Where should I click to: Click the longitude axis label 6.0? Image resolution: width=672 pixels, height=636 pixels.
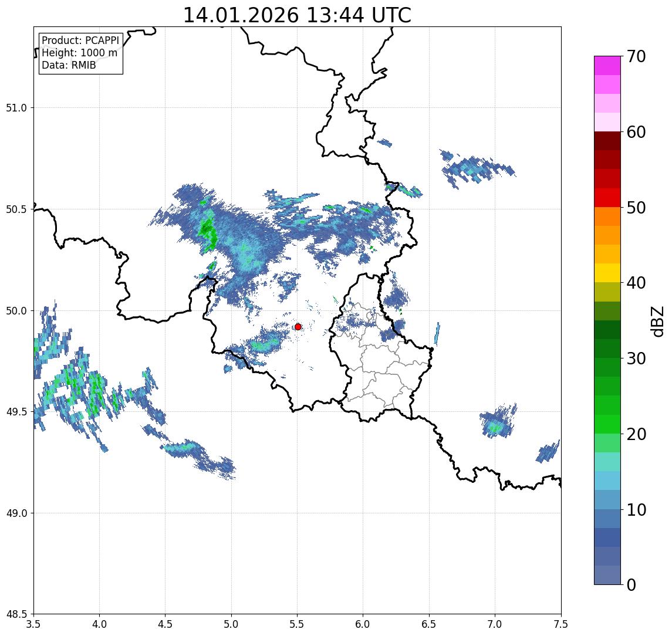coord(363,624)
